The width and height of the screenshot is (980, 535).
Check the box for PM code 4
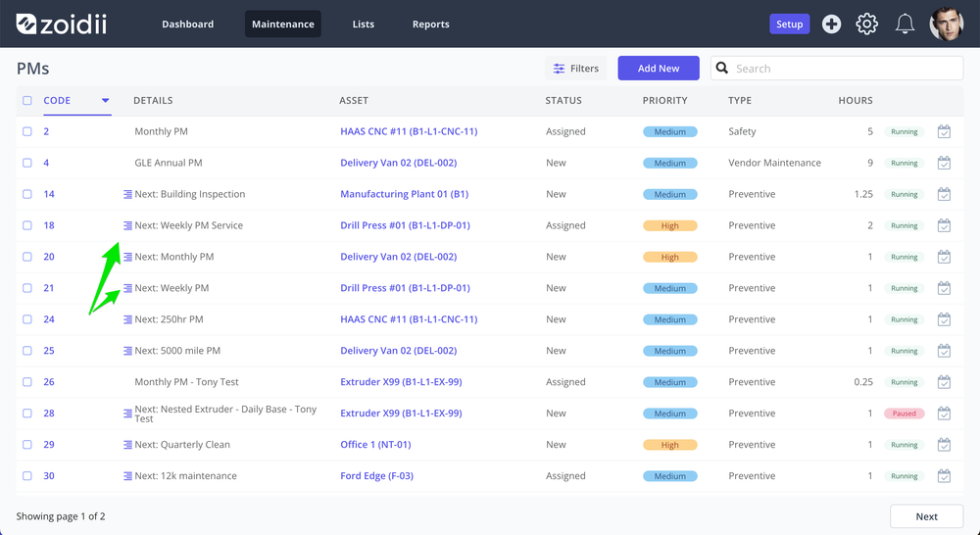[26, 163]
